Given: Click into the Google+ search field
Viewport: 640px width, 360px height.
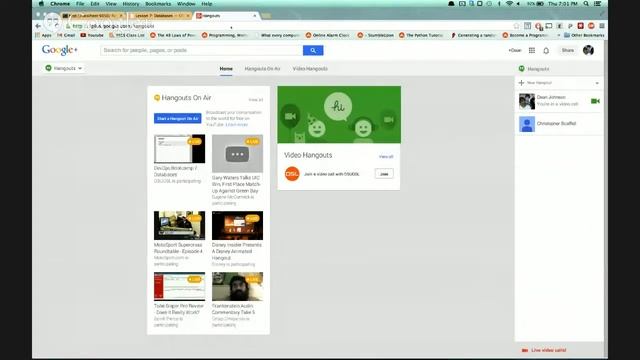Looking at the screenshot, I should point(202,50).
